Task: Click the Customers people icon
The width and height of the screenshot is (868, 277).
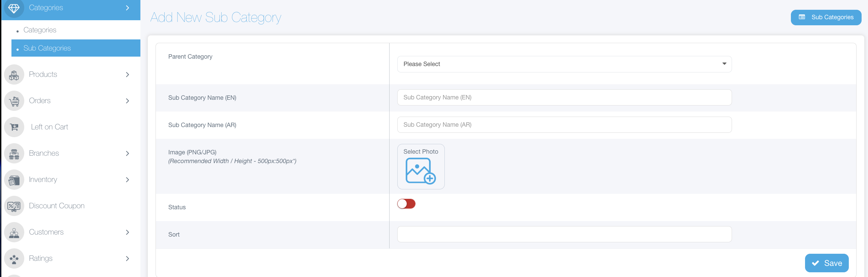Action: [14, 233]
